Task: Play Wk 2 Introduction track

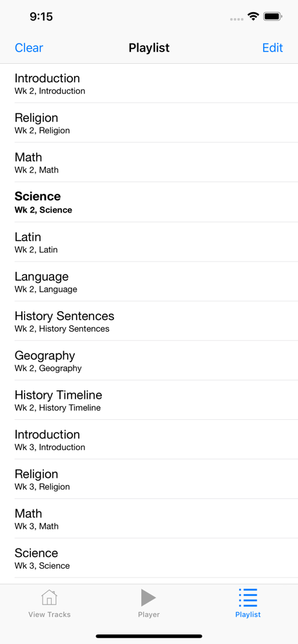Action: (149, 83)
